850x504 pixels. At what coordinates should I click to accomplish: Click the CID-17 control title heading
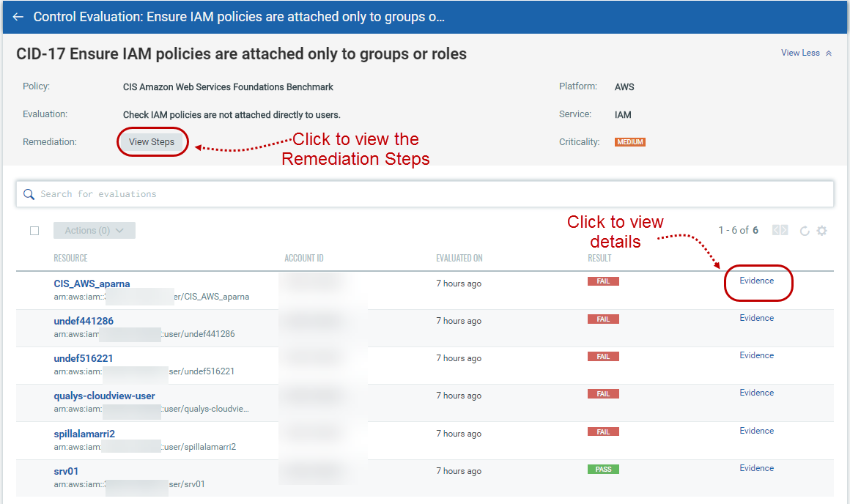[x=241, y=54]
